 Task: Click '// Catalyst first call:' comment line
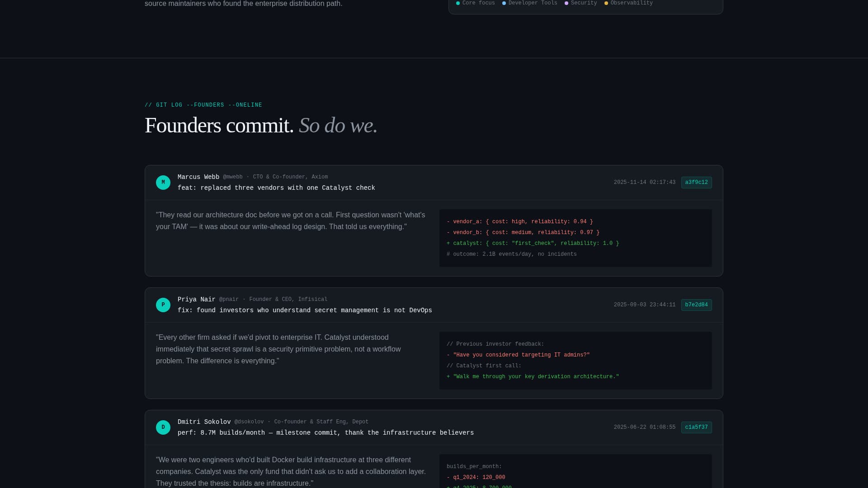(x=484, y=366)
